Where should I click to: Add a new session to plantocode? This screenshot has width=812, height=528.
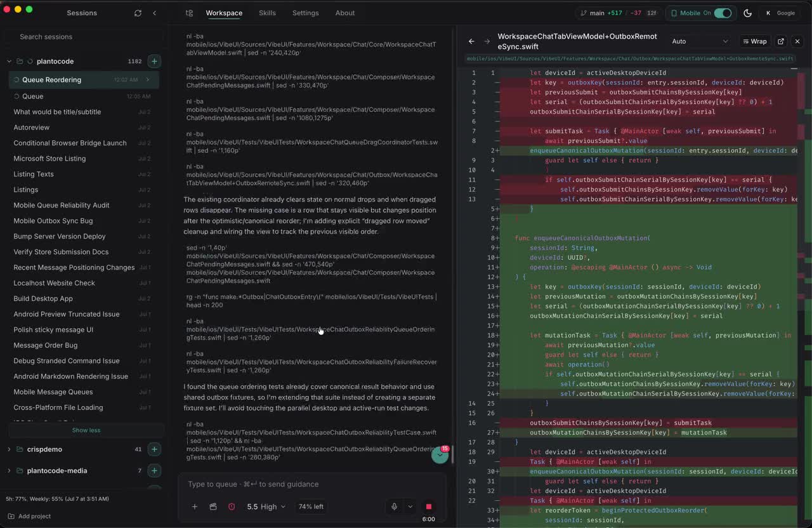coord(154,61)
